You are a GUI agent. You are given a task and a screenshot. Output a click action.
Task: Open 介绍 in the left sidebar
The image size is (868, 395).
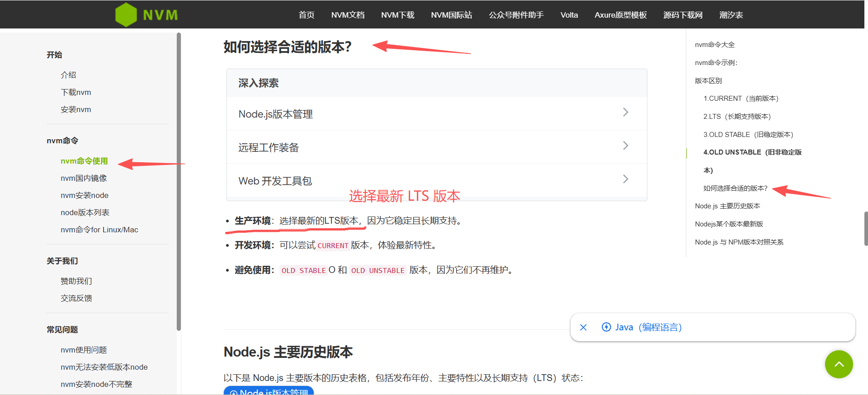(68, 75)
